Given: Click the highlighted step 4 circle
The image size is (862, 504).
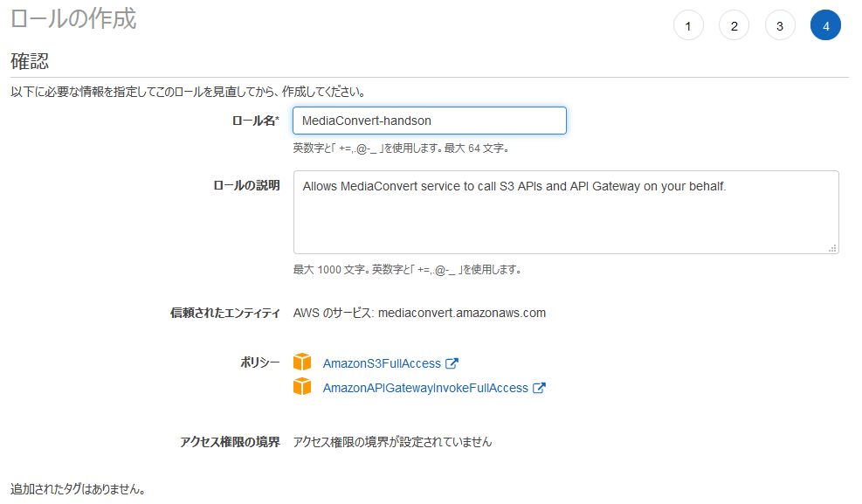Looking at the screenshot, I should pos(825,25).
